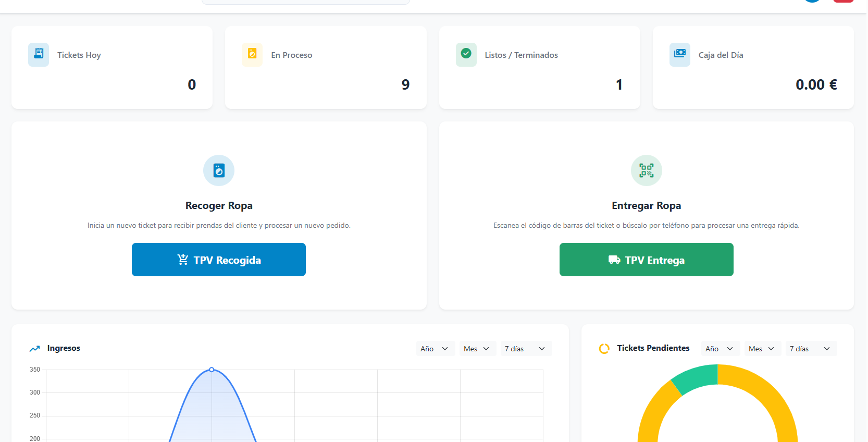
Task: Click the Recoger Ropa washer icon
Action: click(219, 170)
